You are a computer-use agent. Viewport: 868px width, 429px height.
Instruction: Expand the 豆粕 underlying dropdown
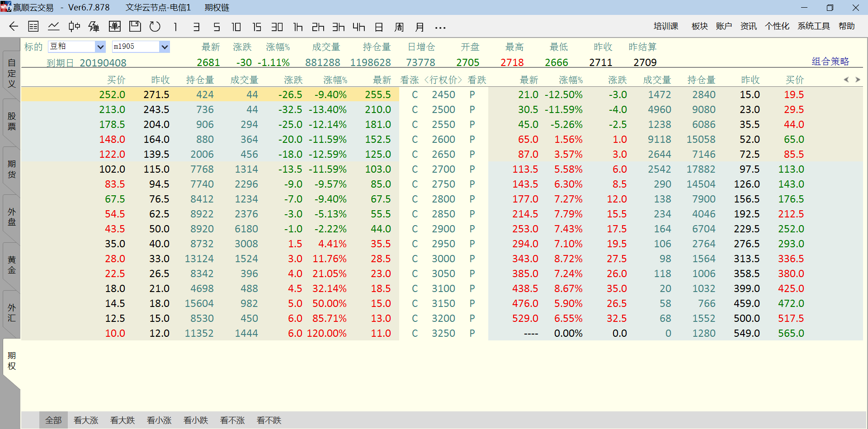pos(100,47)
